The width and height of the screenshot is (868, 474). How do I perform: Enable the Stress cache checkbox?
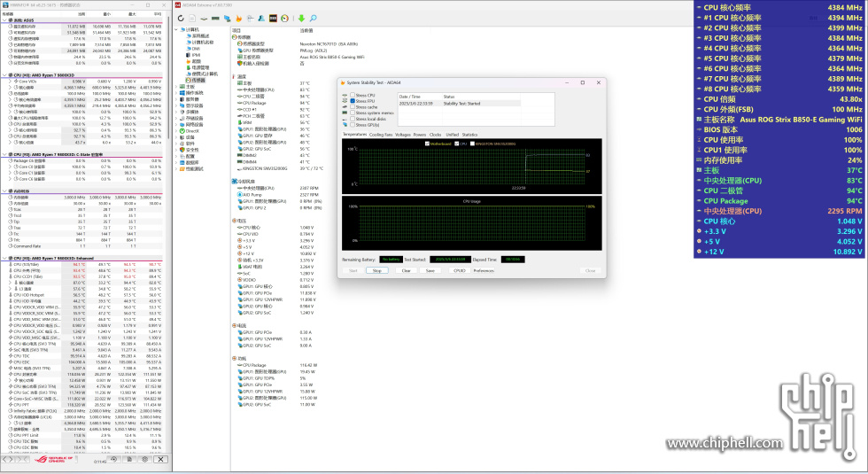point(353,107)
